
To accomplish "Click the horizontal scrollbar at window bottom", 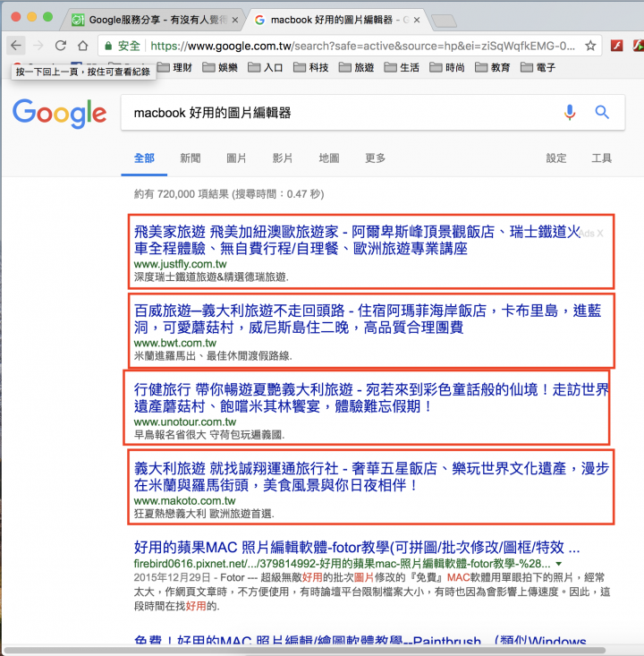I will pos(304,650).
